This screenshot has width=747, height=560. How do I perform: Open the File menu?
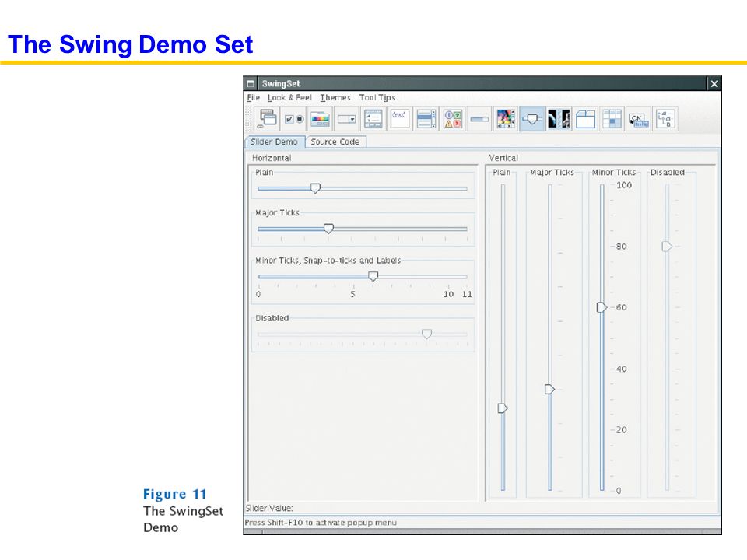[x=253, y=97]
